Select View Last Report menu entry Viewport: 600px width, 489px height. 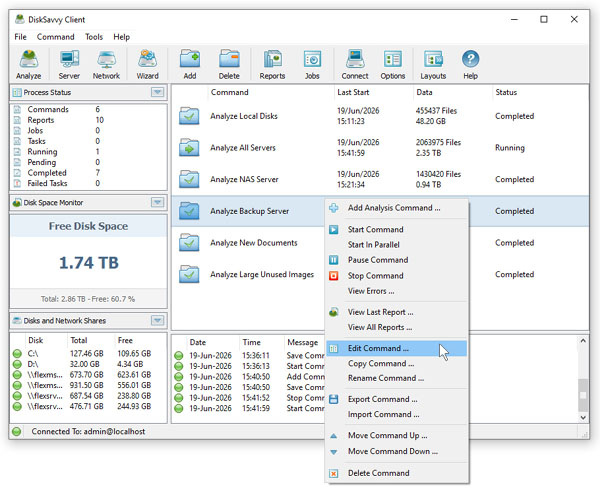[397, 312]
